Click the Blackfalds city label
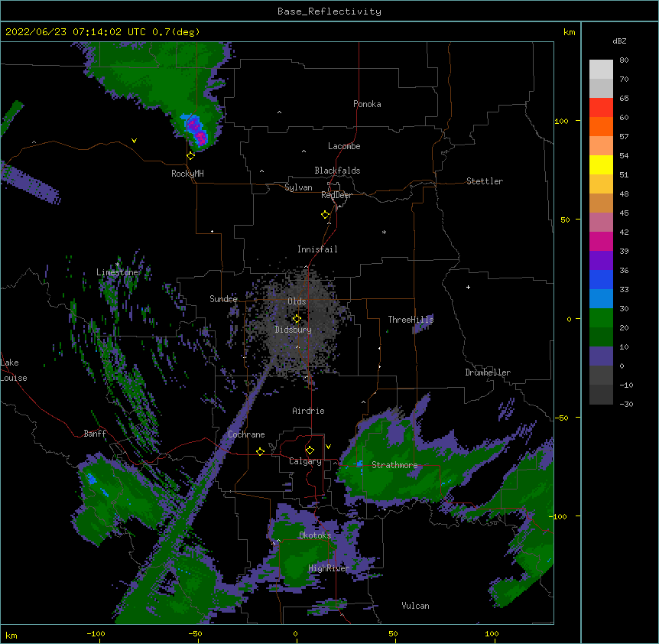 337,171
